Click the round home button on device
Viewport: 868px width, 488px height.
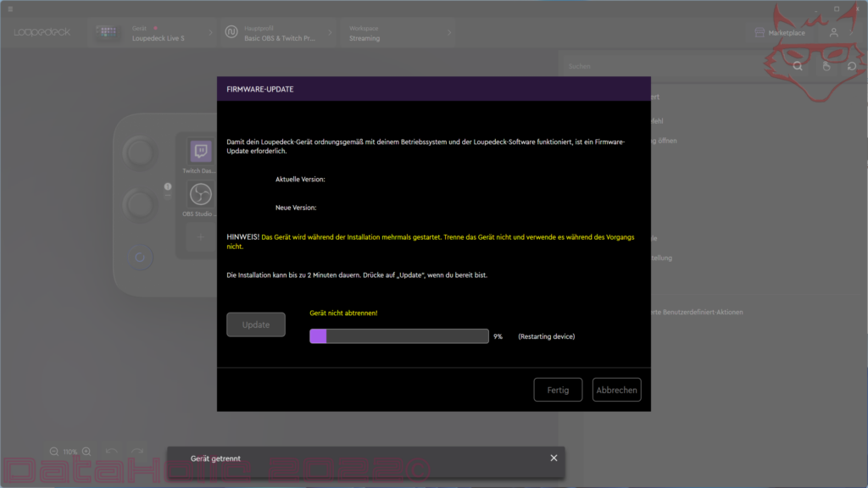(x=140, y=258)
